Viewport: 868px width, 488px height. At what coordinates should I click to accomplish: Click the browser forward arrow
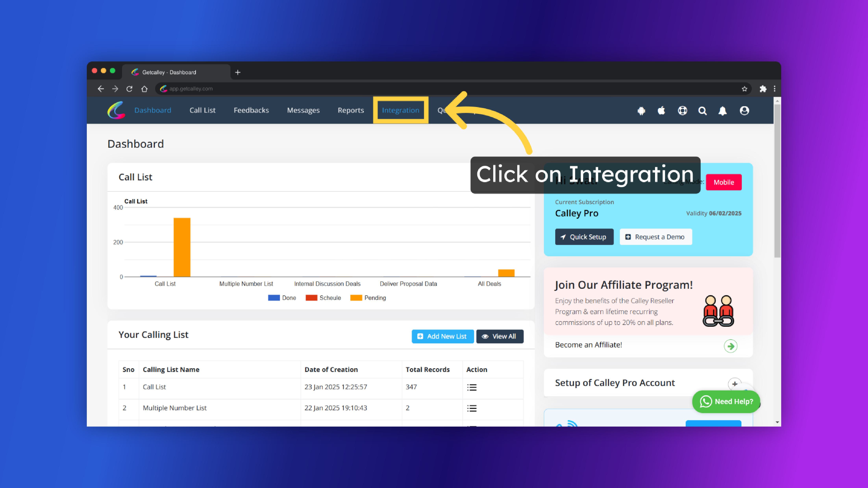click(x=115, y=89)
